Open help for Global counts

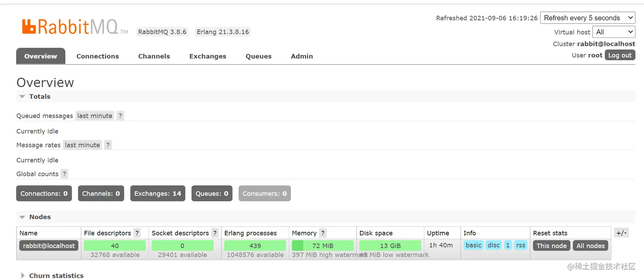click(x=64, y=174)
